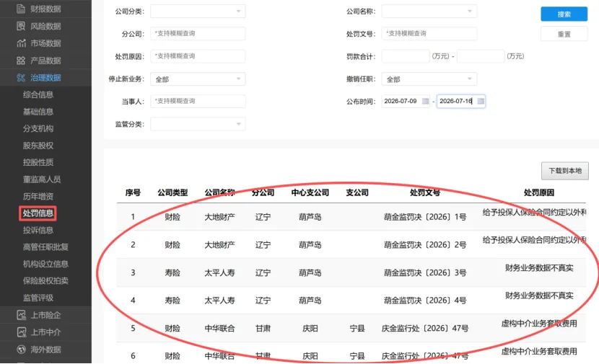599x364 pixels.
Task: Select 历年增资 submenu item
Action: (x=38, y=197)
